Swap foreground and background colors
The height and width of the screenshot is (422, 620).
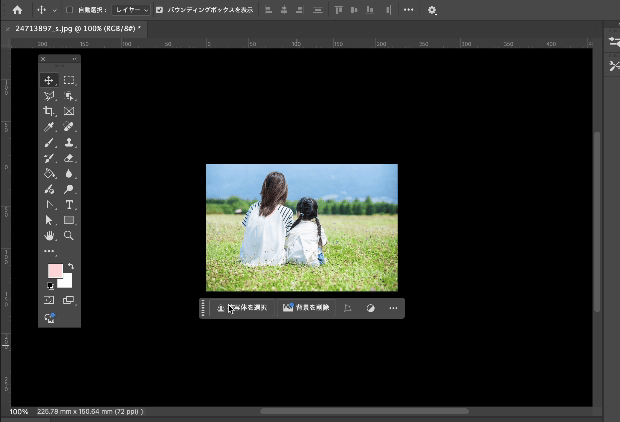tap(70, 266)
